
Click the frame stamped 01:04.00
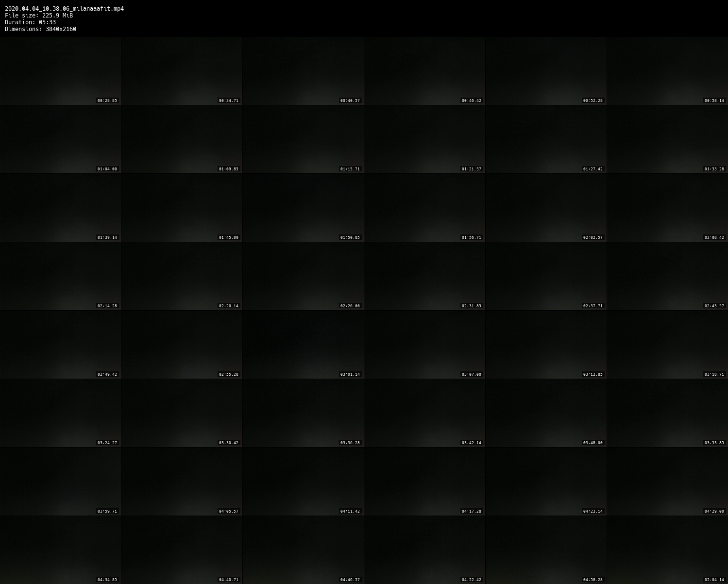tap(60, 139)
